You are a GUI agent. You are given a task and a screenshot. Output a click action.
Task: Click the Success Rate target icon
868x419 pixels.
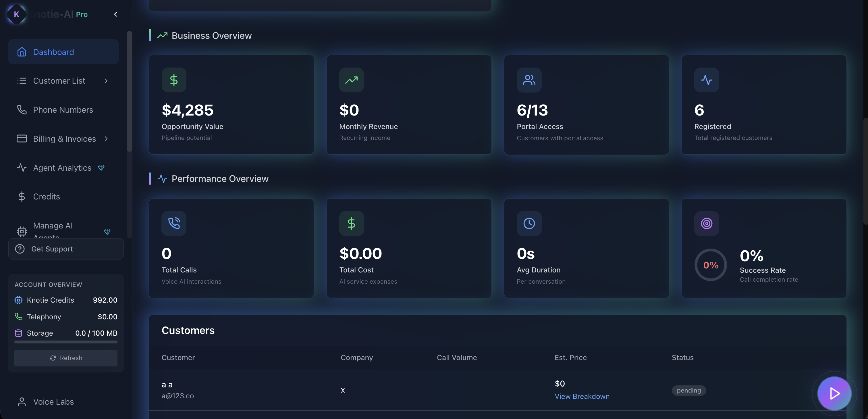[707, 223]
